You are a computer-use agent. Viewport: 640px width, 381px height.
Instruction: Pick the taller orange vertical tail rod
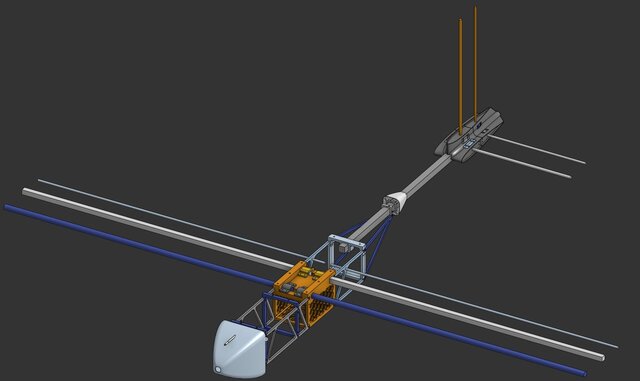[475, 63]
